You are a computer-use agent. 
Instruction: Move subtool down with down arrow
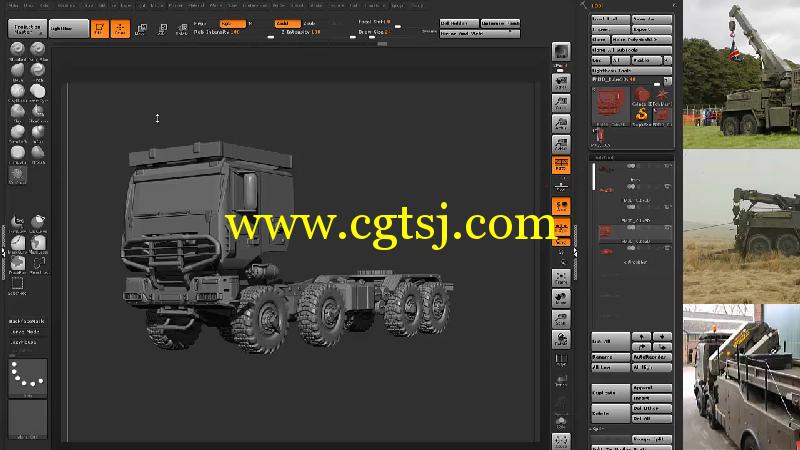click(662, 336)
